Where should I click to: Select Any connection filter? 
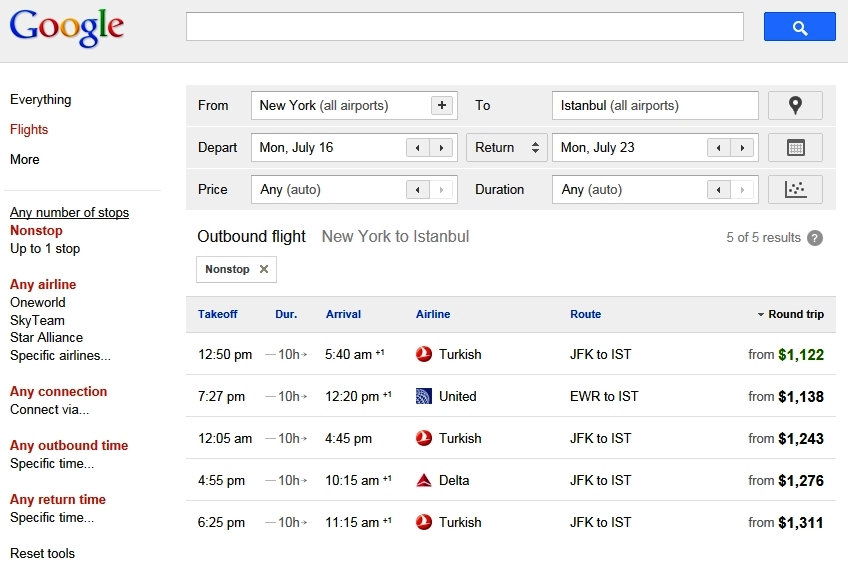58,391
